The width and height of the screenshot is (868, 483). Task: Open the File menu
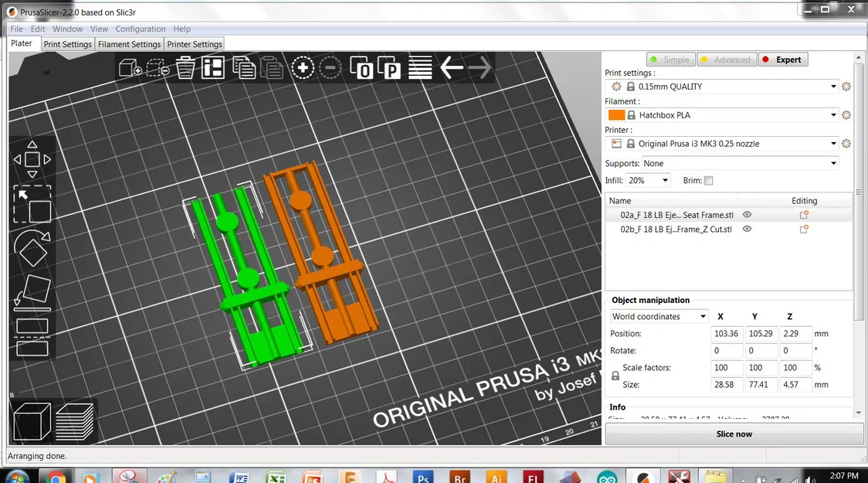[17, 29]
